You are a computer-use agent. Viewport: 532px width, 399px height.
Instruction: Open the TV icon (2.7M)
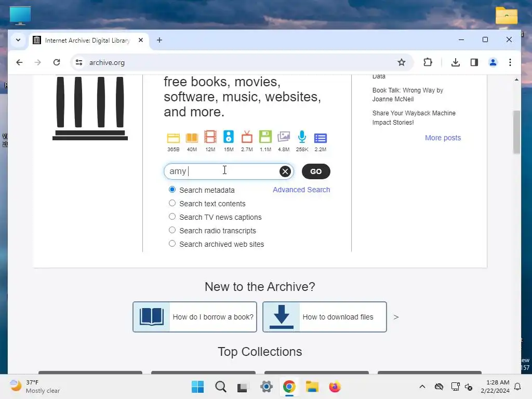[x=247, y=137]
